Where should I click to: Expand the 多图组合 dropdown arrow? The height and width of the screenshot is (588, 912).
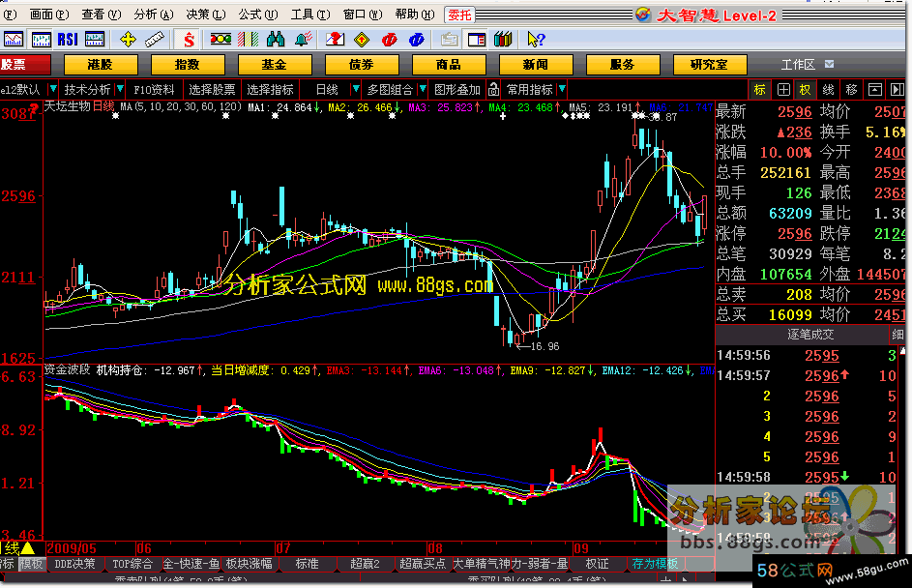pyautogui.click(x=423, y=90)
